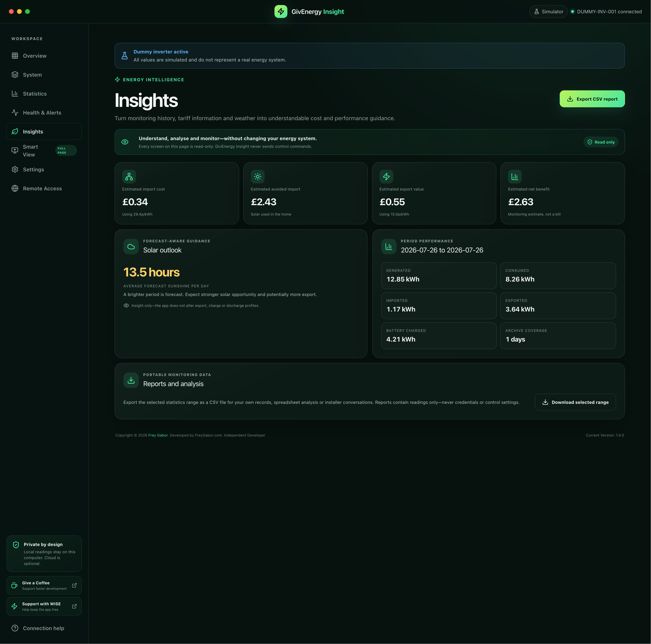Open the Frey Gabor footer link
The image size is (651, 644).
(158, 435)
